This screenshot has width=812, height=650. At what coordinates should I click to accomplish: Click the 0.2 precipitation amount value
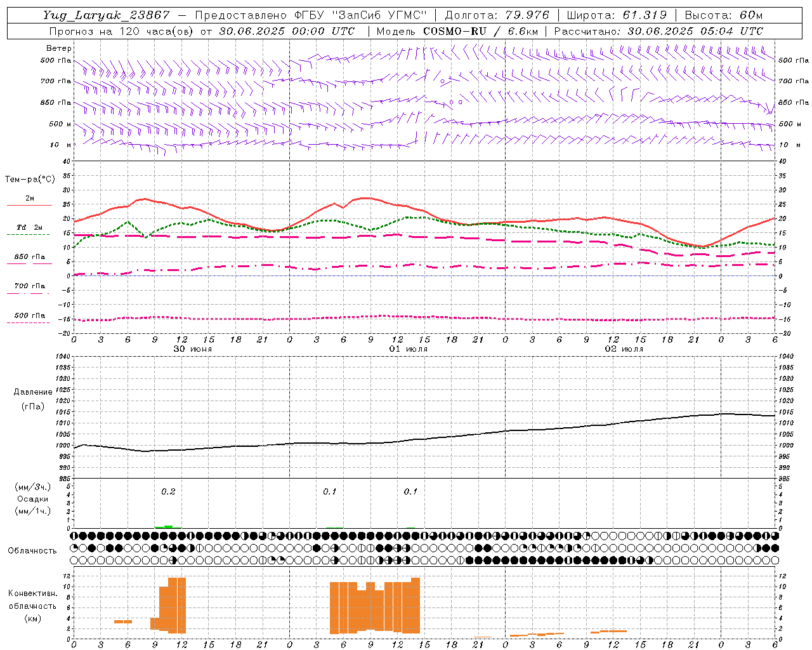(168, 491)
